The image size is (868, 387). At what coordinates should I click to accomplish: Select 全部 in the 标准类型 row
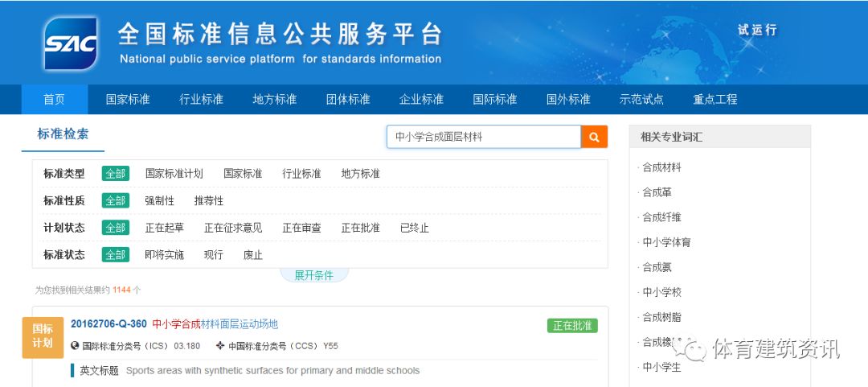pos(115,174)
